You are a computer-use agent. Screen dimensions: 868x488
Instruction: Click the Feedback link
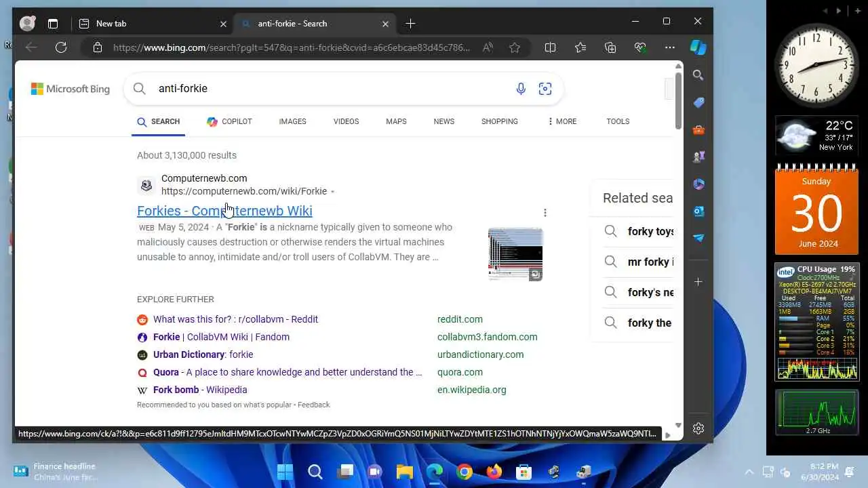click(x=313, y=405)
